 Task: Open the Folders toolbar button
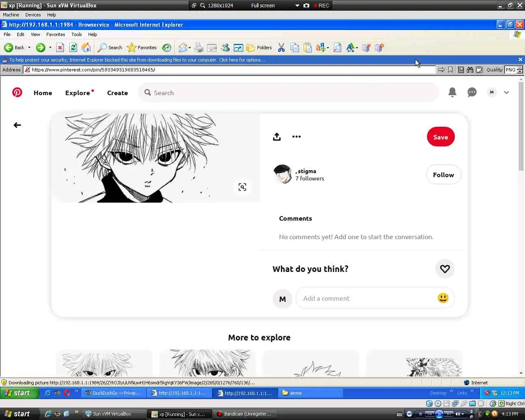point(259,48)
